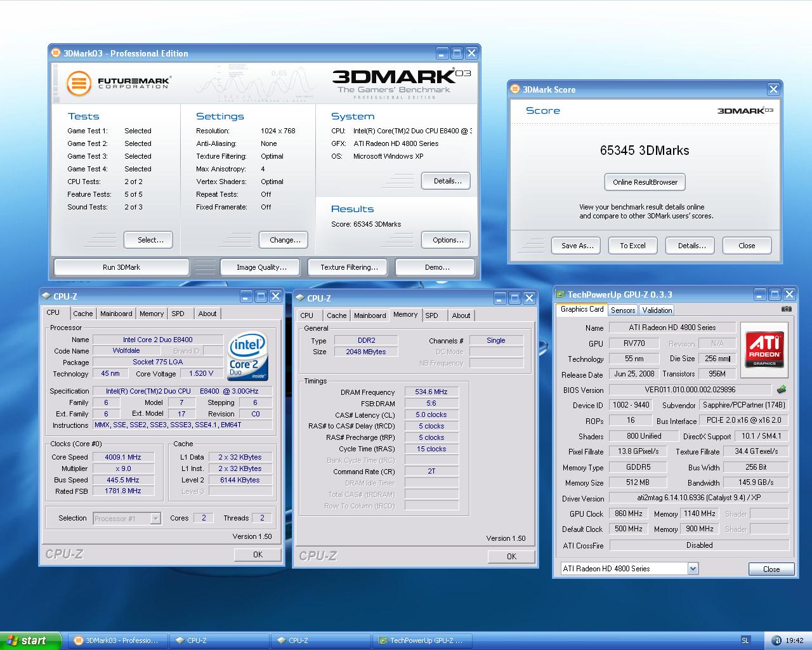The height and width of the screenshot is (650, 812).
Task: Click Image Quality button
Action: tap(261, 267)
